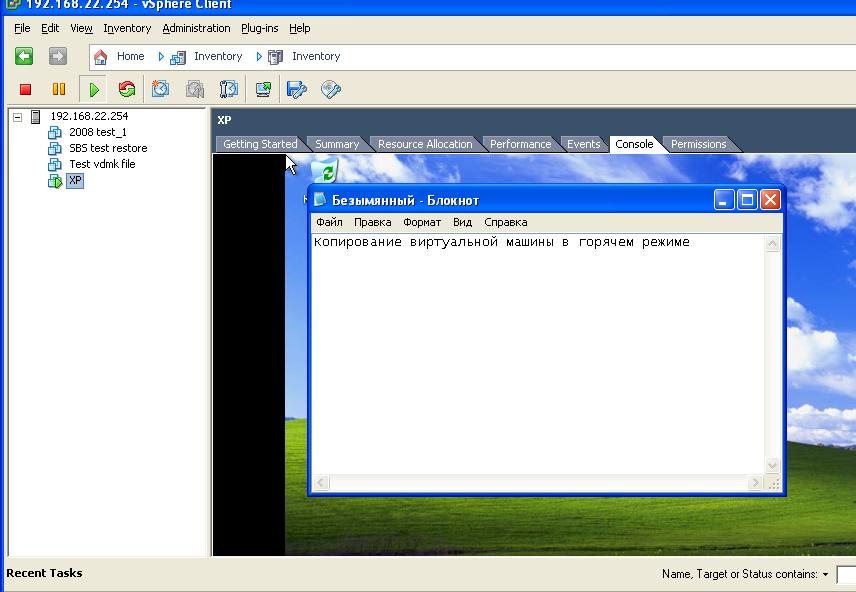Image resolution: width=856 pixels, height=592 pixels.
Task: Open the Справка menu in Notepad
Action: tap(506, 222)
